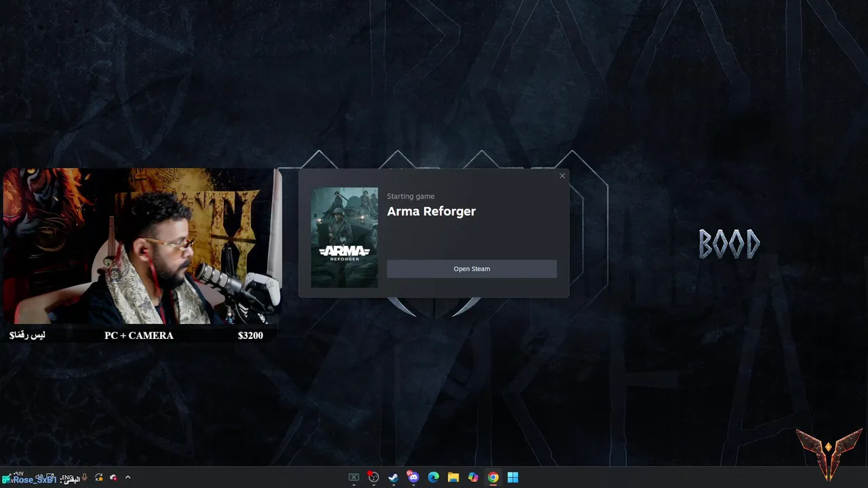Viewport: 868px width, 488px height.
Task: Show hidden system tray icons
Action: (127, 477)
